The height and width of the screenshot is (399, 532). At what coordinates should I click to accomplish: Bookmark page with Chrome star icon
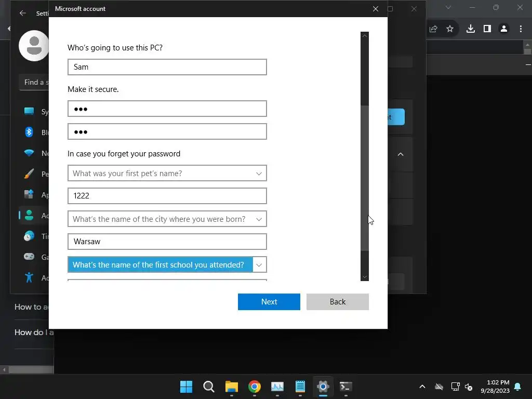point(450,29)
